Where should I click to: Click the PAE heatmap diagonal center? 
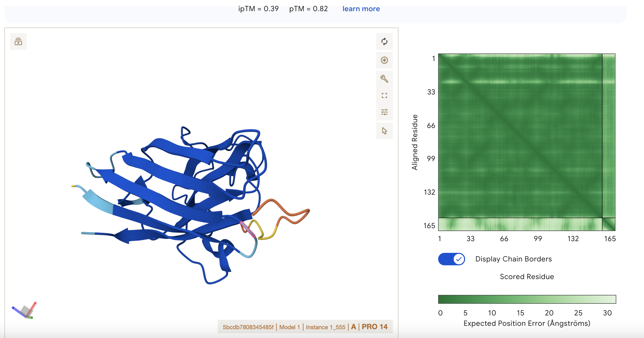520,136
